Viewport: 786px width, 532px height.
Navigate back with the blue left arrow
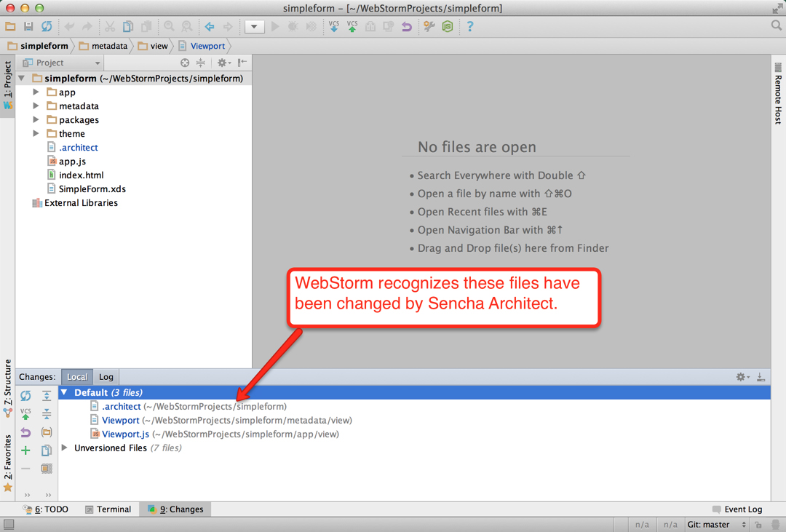pyautogui.click(x=210, y=27)
